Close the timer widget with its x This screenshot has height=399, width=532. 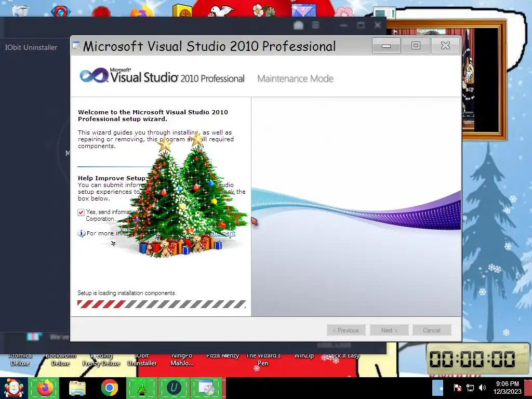click(x=526, y=347)
